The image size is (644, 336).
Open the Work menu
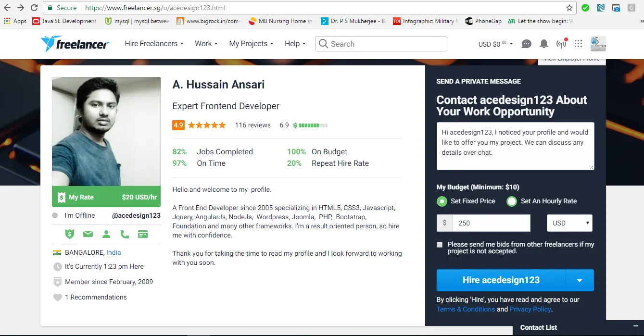tap(206, 43)
